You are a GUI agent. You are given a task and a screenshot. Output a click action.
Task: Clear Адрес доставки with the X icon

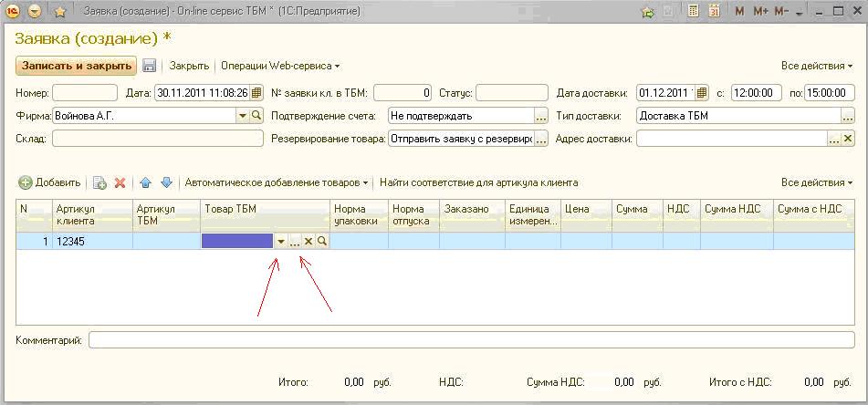click(x=848, y=139)
